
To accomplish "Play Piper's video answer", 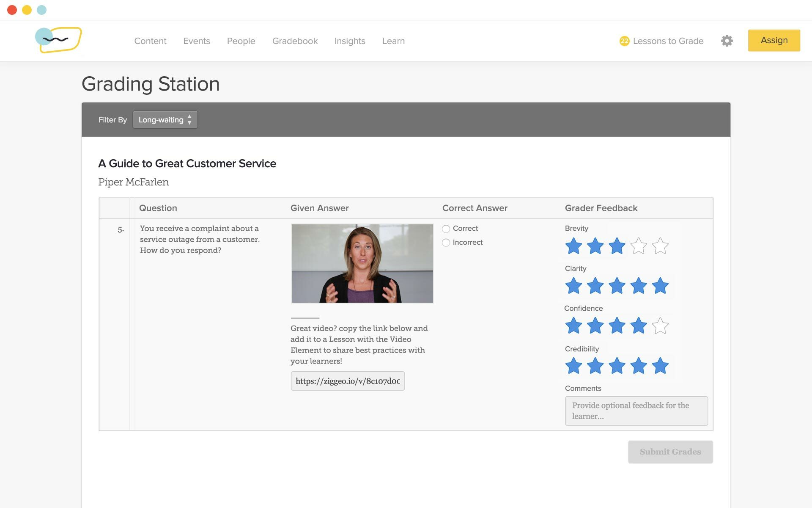I will click(362, 263).
